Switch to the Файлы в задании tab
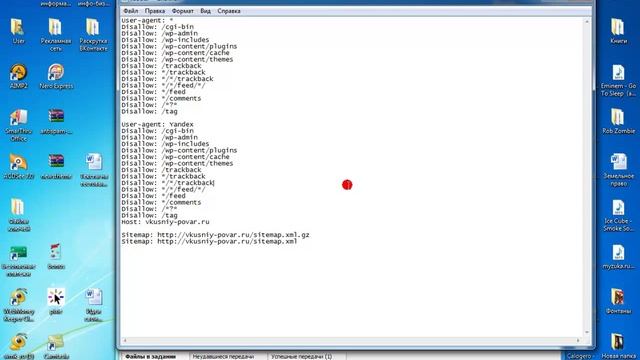 click(150, 356)
